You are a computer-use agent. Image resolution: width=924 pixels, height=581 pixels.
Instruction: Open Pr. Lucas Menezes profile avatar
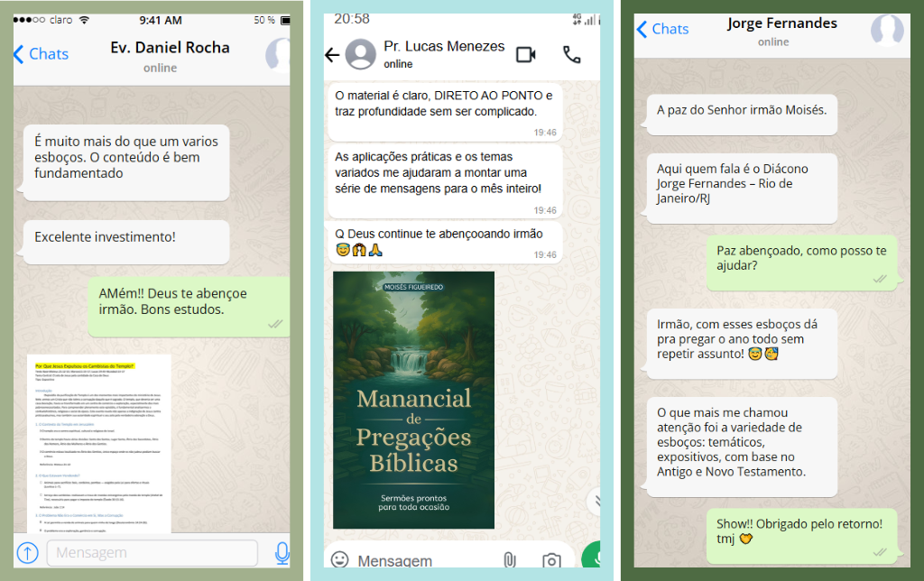click(361, 55)
